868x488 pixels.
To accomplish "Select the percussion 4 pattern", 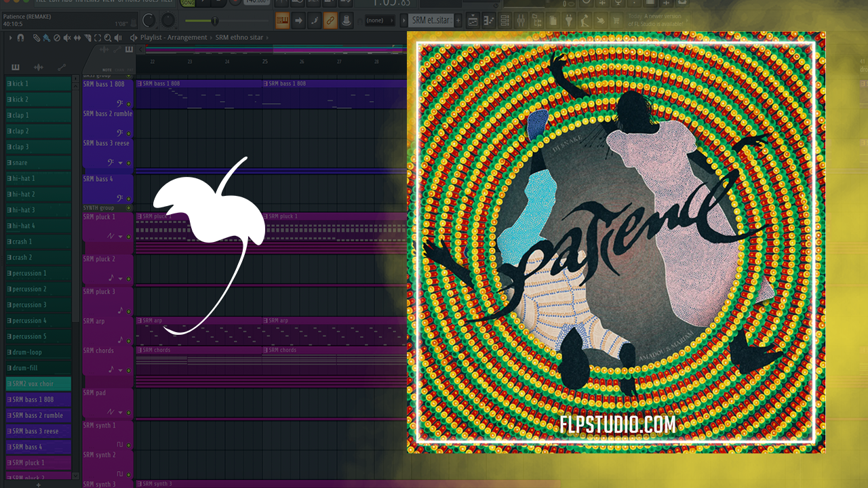I will tap(38, 321).
